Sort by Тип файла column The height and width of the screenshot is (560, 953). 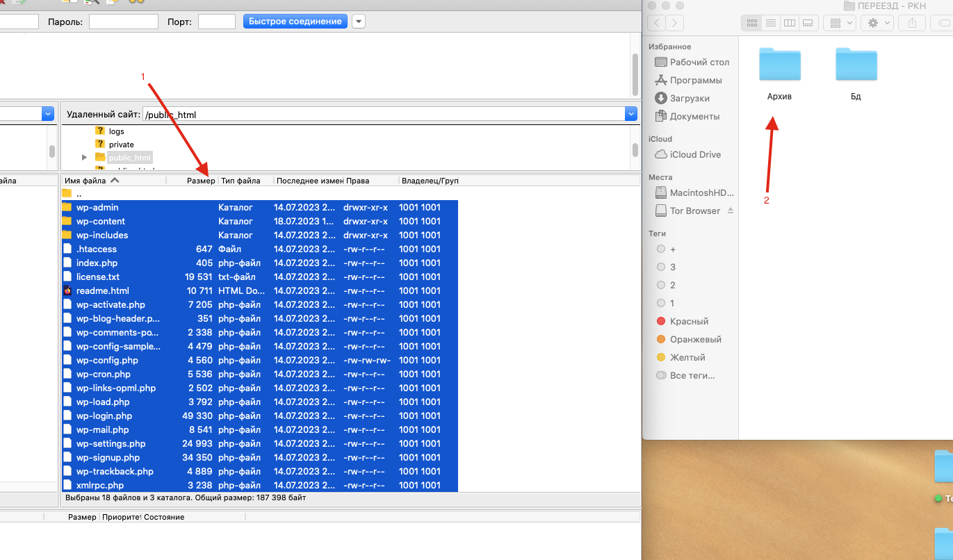(x=246, y=181)
